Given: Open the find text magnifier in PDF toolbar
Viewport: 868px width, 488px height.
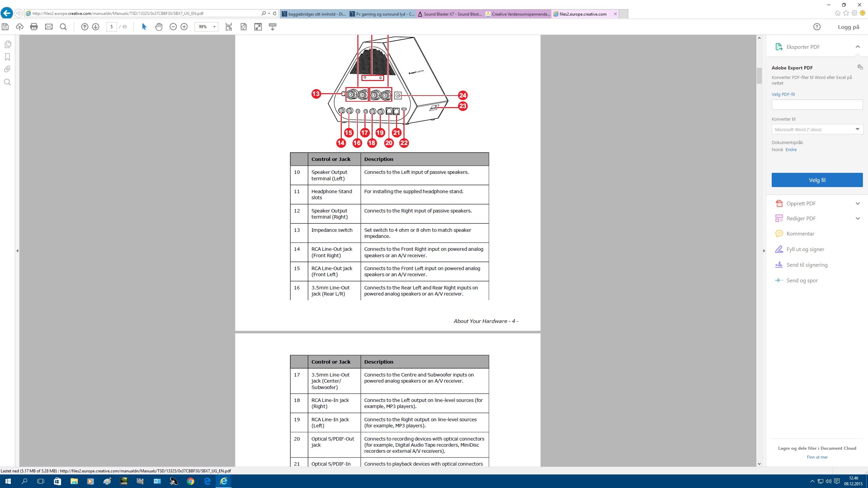Looking at the screenshot, I should coord(63,27).
